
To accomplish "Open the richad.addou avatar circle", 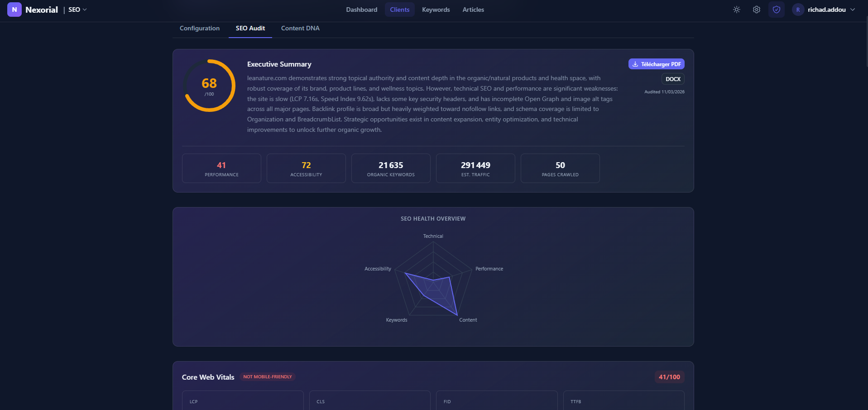I will 797,9.
